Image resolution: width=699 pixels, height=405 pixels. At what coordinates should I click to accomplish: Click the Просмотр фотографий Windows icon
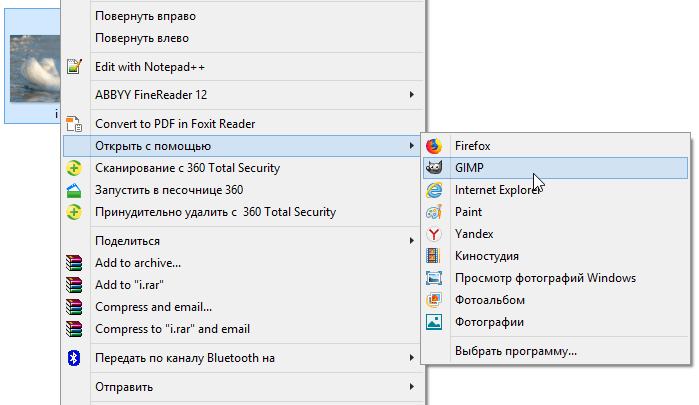(434, 278)
